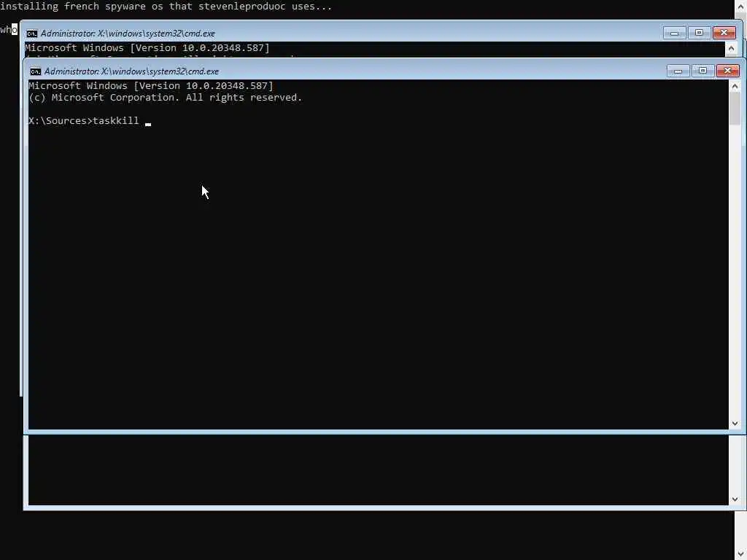Maximize the front cmd.exe window
The height and width of the screenshot is (560, 747).
click(x=703, y=71)
